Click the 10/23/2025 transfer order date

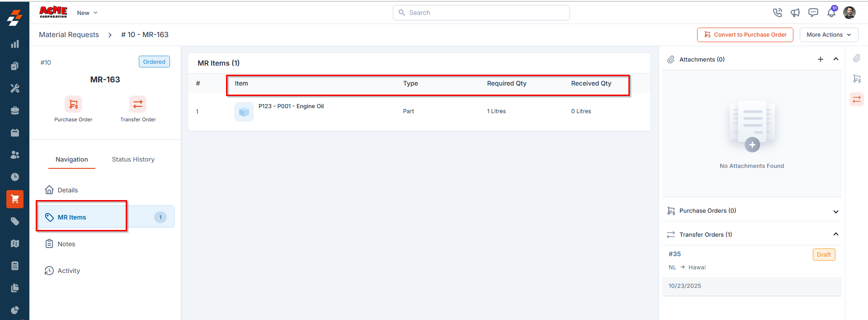pyautogui.click(x=685, y=286)
